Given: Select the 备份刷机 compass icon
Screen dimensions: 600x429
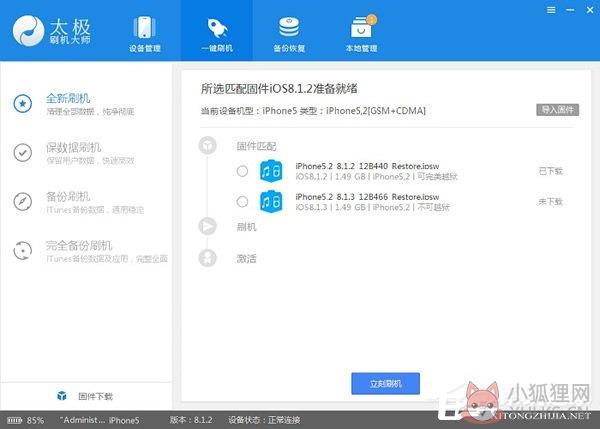Looking at the screenshot, I should coord(23,201).
